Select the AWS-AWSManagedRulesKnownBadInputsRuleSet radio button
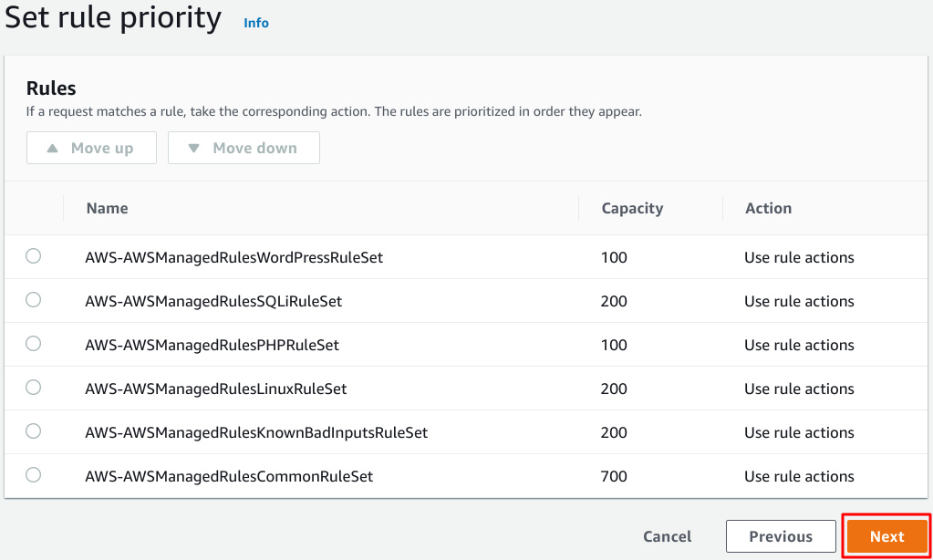 coord(34,430)
